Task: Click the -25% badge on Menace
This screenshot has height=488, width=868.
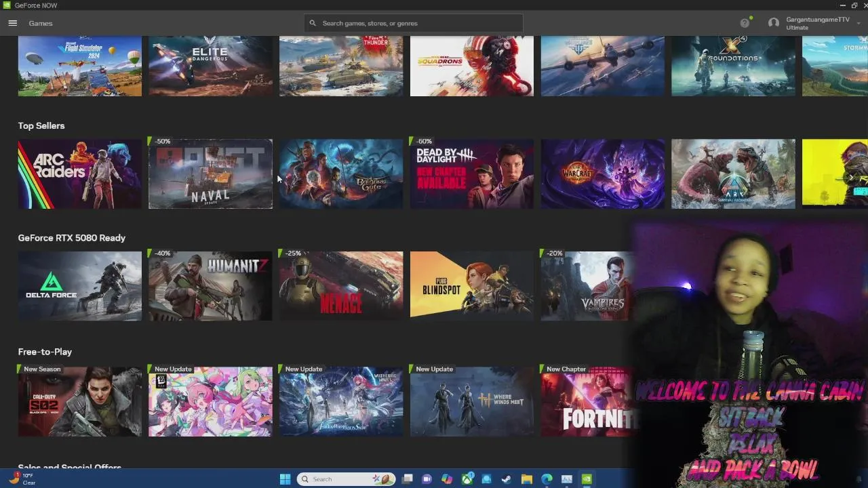Action: 292,253
